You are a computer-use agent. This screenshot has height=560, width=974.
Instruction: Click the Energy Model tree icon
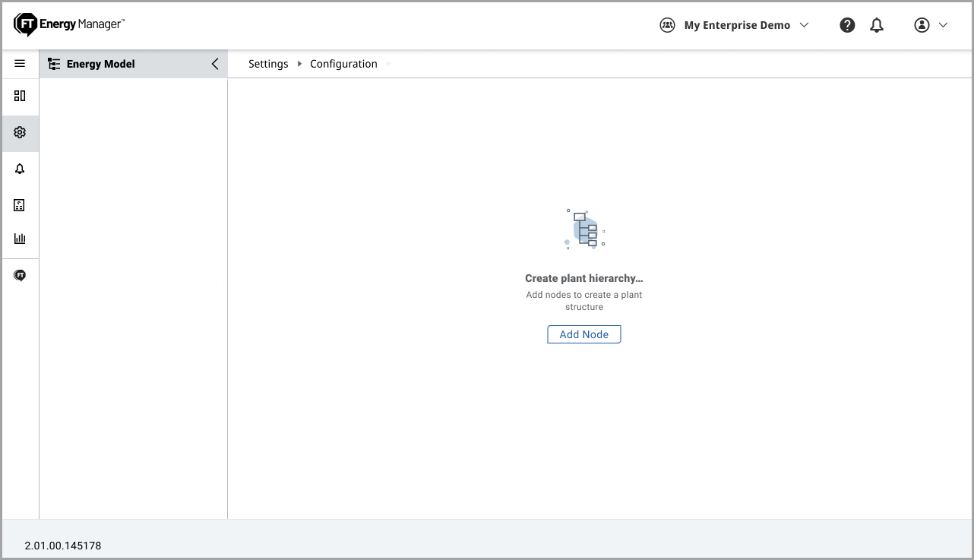54,64
